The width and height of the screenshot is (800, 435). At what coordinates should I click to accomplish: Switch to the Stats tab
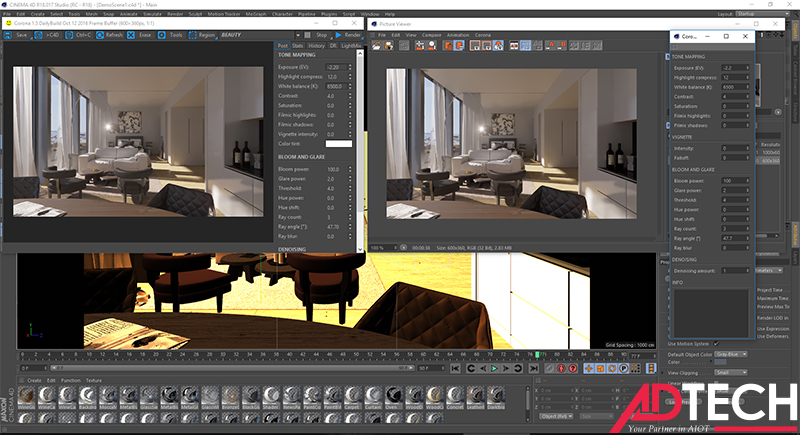click(298, 46)
